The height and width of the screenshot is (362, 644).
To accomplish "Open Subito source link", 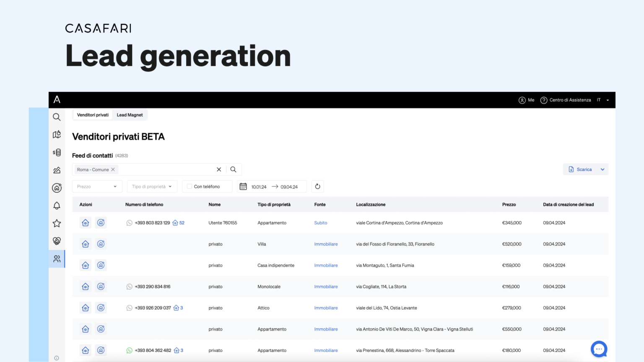I will 321,223.
